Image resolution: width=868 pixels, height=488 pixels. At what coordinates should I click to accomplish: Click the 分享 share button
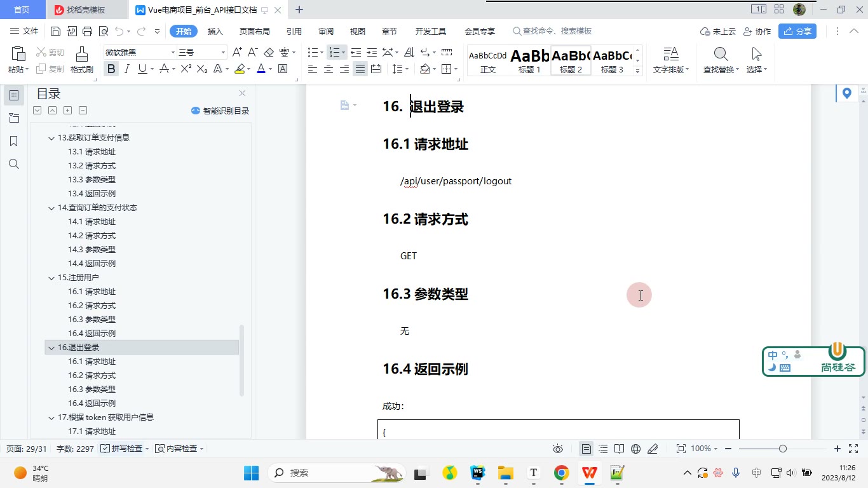(x=797, y=31)
